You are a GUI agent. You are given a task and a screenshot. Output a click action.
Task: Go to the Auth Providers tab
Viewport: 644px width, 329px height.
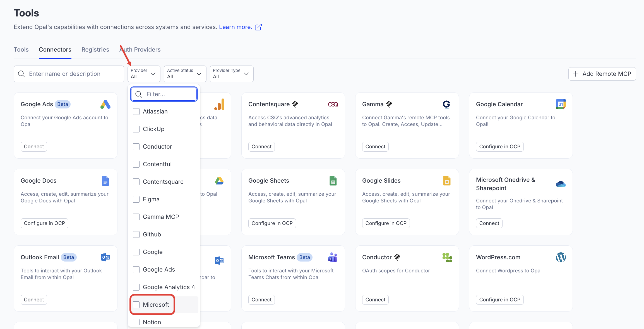click(x=140, y=50)
